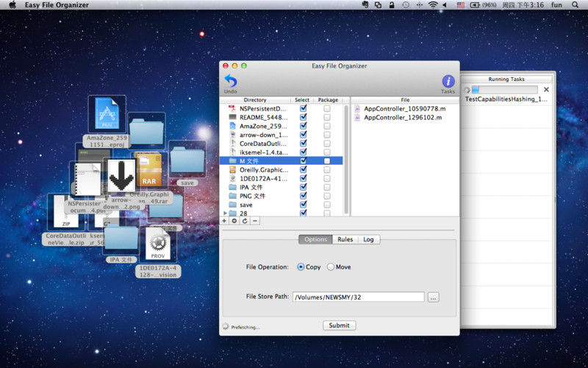Enable Package for PNG 文件 row

(x=327, y=196)
